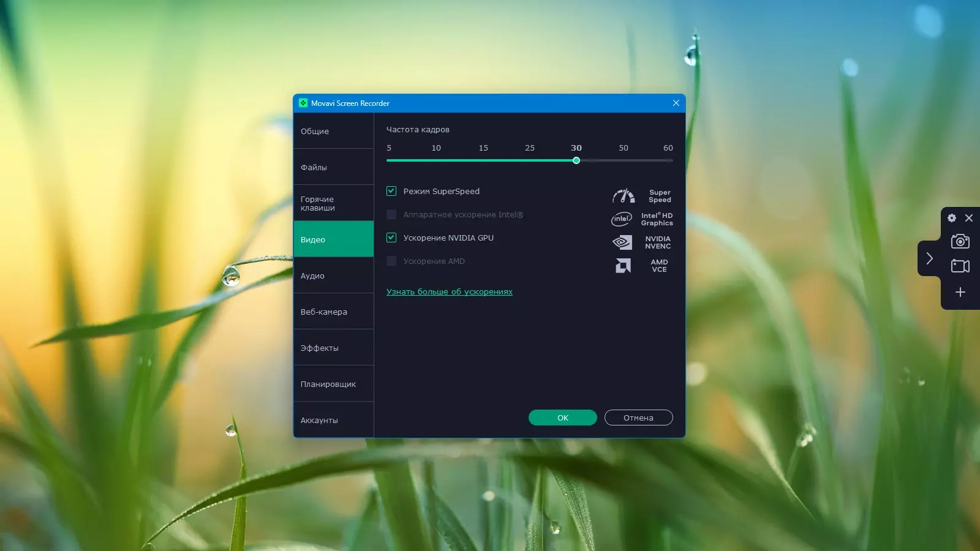
Task: Click the Частота кадров heading
Action: (x=418, y=129)
